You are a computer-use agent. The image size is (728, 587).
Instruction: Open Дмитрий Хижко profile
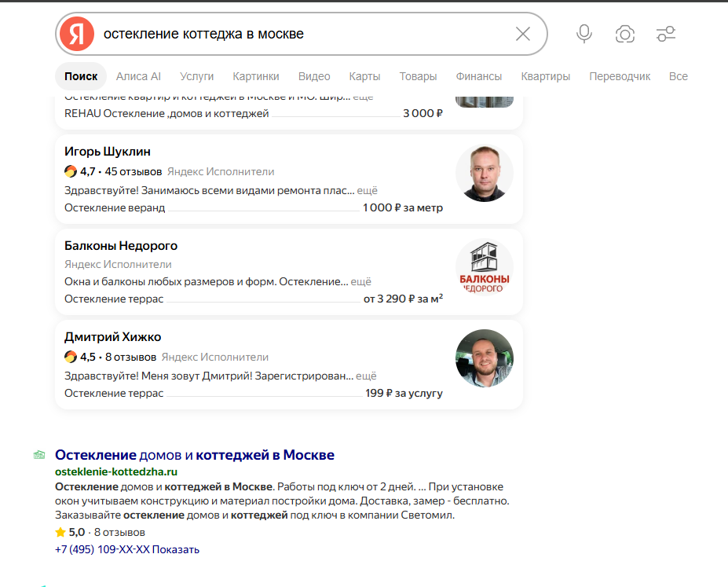(x=113, y=336)
